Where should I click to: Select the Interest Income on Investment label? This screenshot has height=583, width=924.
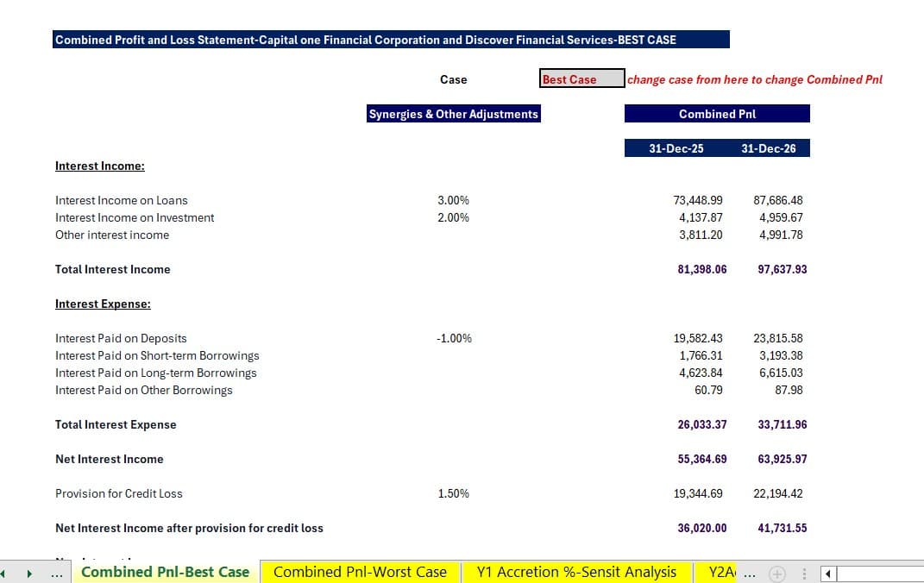135,217
